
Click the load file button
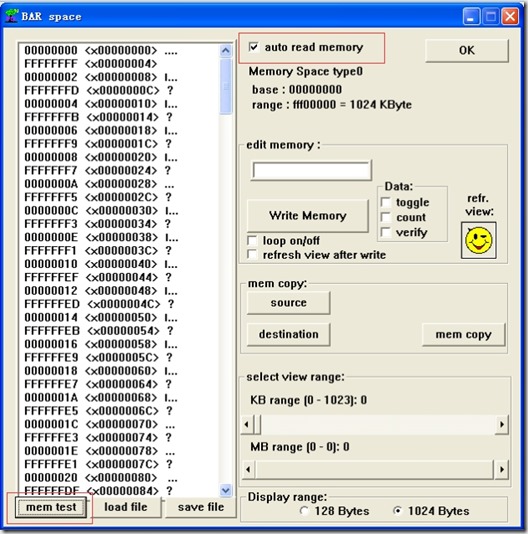point(126,507)
